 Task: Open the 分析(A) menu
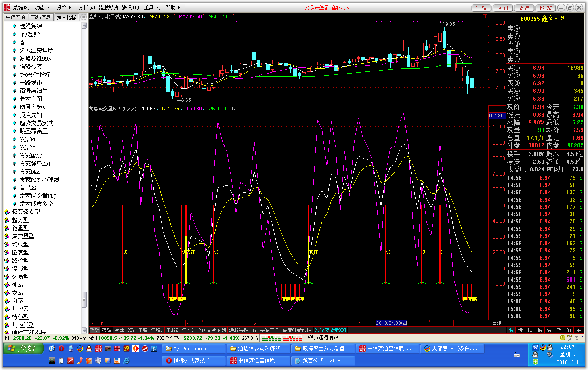point(86,7)
